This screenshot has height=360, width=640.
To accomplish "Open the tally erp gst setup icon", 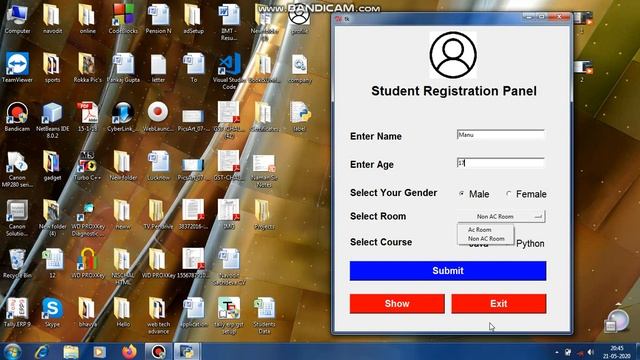I will [229, 316].
